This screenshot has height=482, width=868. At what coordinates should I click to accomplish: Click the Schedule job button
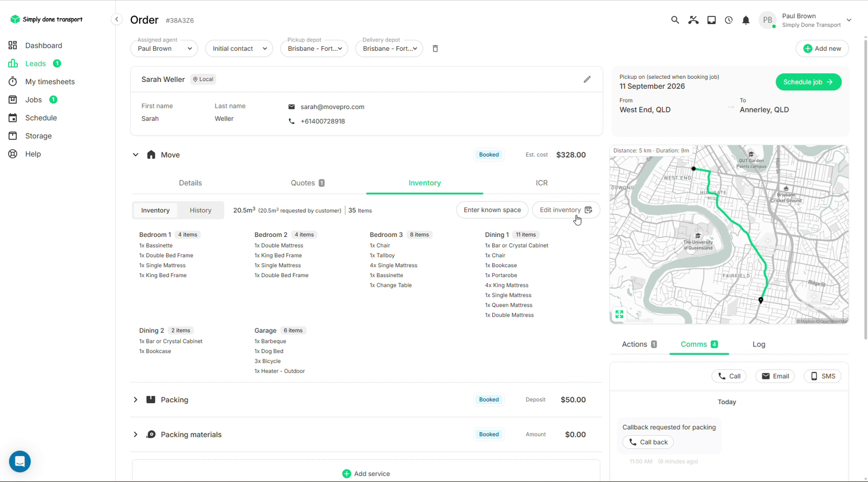click(x=808, y=82)
